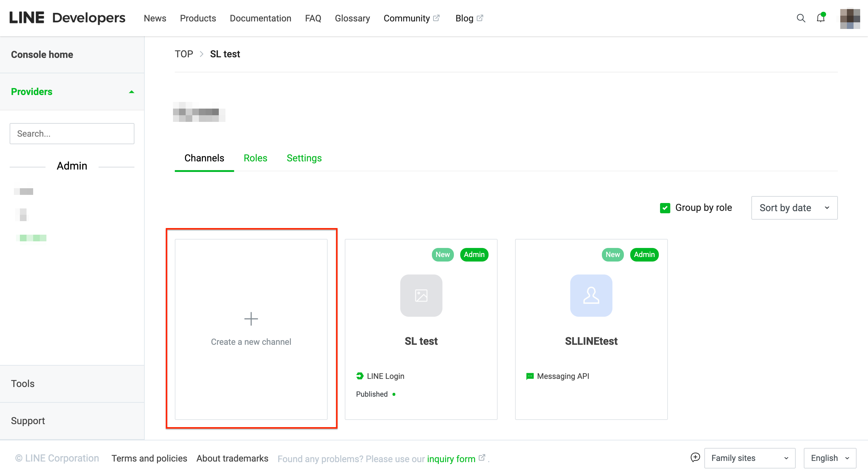The width and height of the screenshot is (868, 476).
Task: Click the Messaging API label
Action: pyautogui.click(x=563, y=376)
